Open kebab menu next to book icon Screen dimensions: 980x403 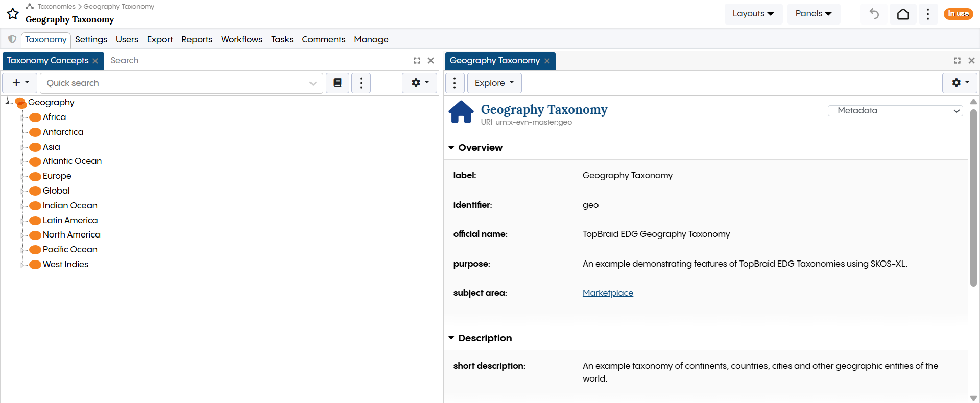pos(361,83)
